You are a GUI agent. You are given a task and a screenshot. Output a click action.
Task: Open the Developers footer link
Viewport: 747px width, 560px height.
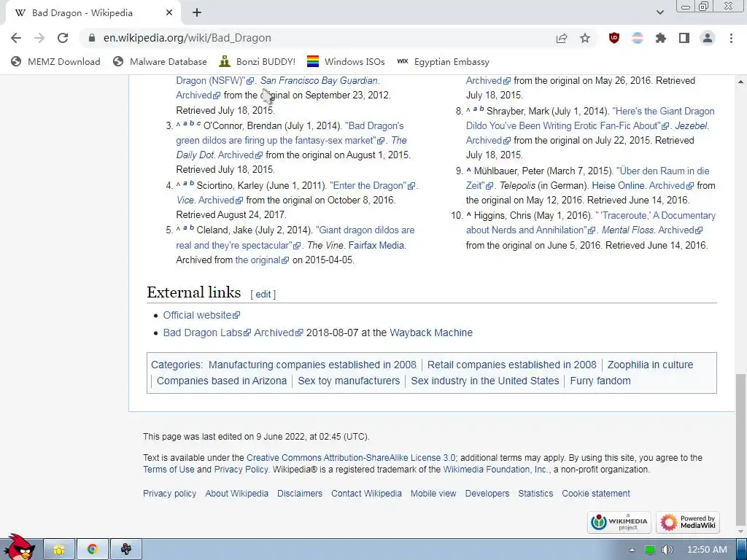pyautogui.click(x=487, y=494)
